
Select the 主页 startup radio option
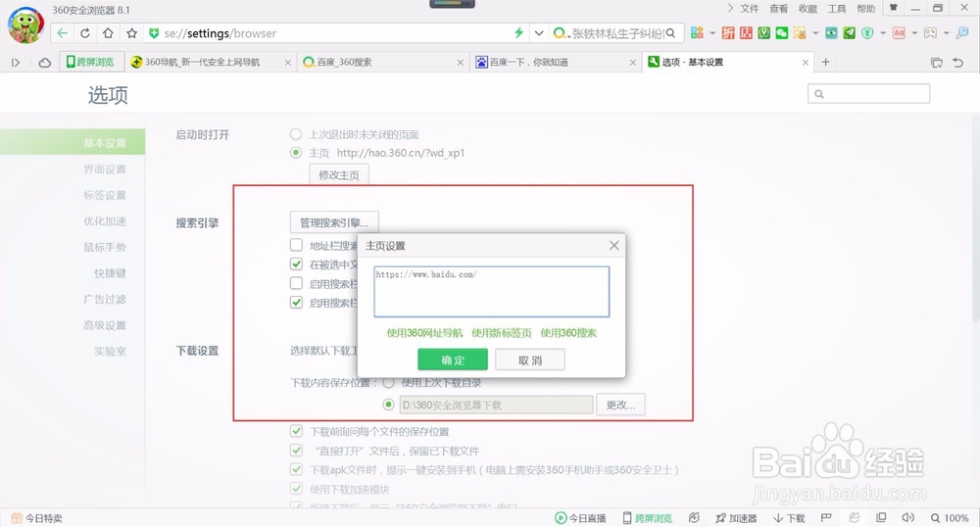pos(296,153)
